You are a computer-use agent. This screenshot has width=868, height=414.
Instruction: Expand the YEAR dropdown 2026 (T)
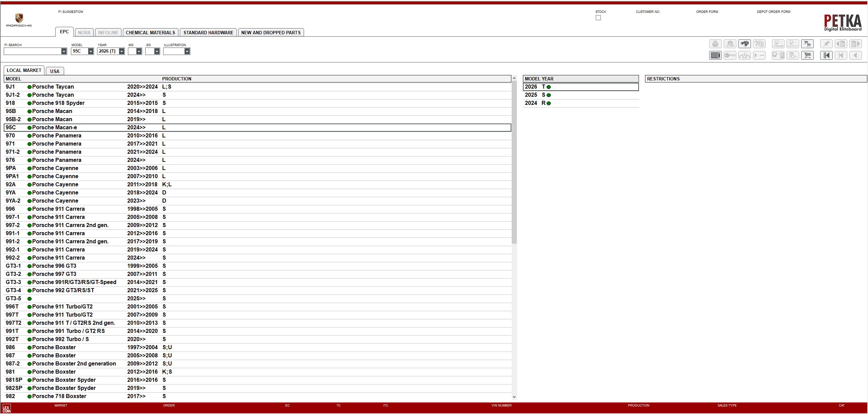pos(121,51)
